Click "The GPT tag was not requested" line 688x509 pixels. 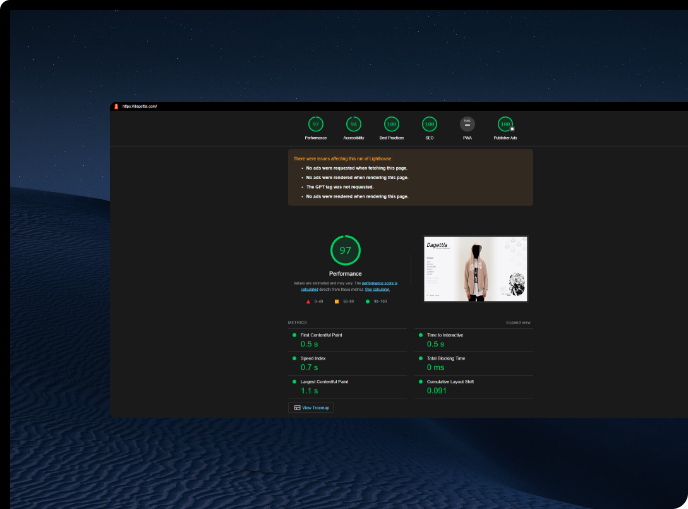coord(340,187)
